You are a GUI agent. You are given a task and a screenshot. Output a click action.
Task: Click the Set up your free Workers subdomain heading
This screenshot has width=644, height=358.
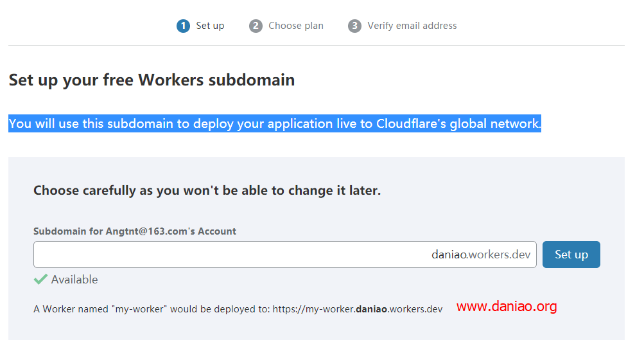coord(152,80)
